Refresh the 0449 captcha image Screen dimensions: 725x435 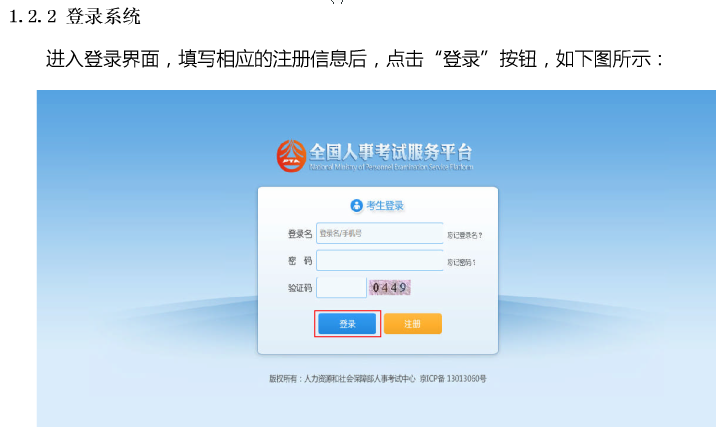point(390,288)
